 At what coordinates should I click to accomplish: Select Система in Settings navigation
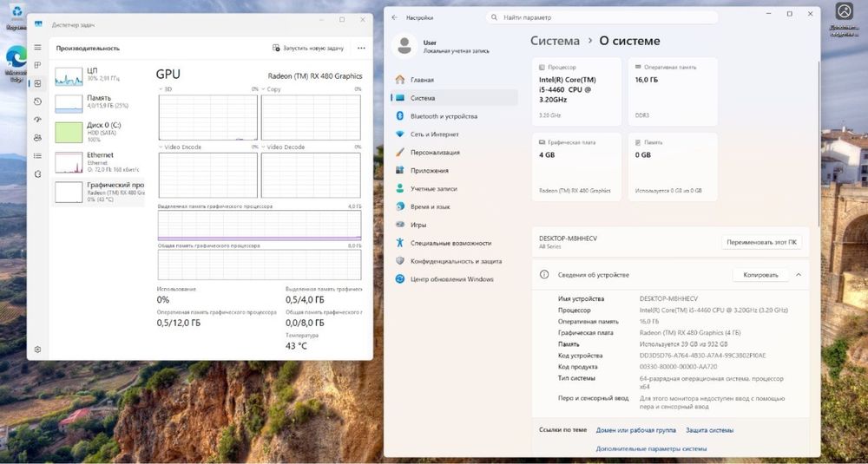click(454, 98)
